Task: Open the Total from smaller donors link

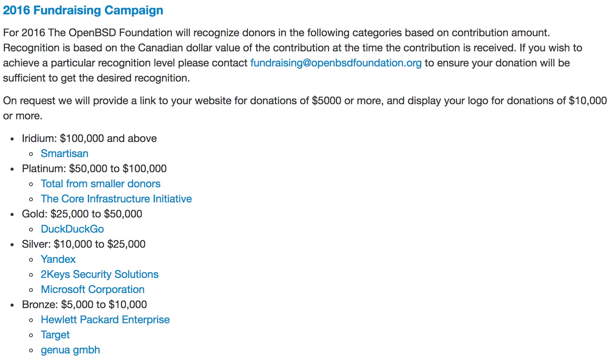Action: 100,184
